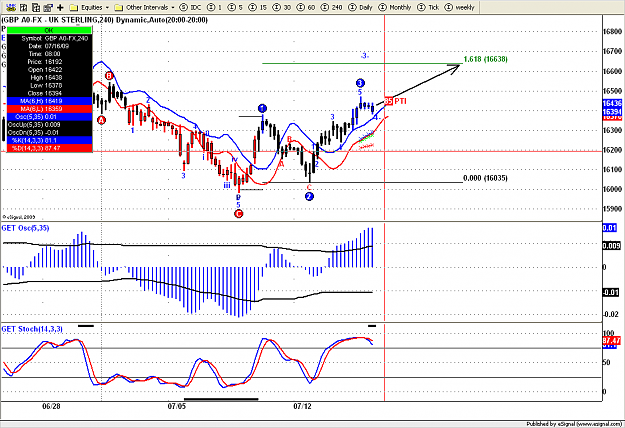Click the High 16438 row
Image resolution: width=625 pixels, height=428 pixels.
[49, 77]
